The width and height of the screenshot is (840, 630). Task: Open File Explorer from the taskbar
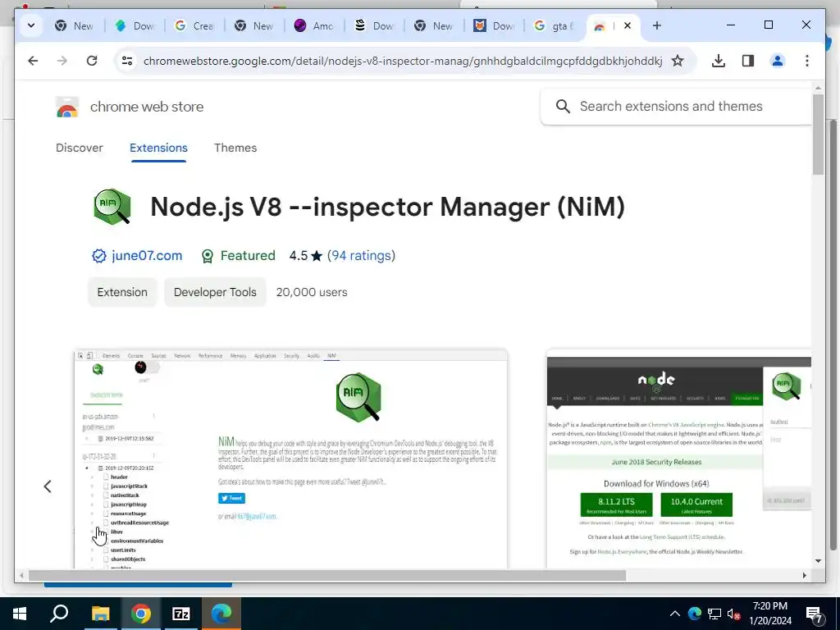(x=100, y=614)
